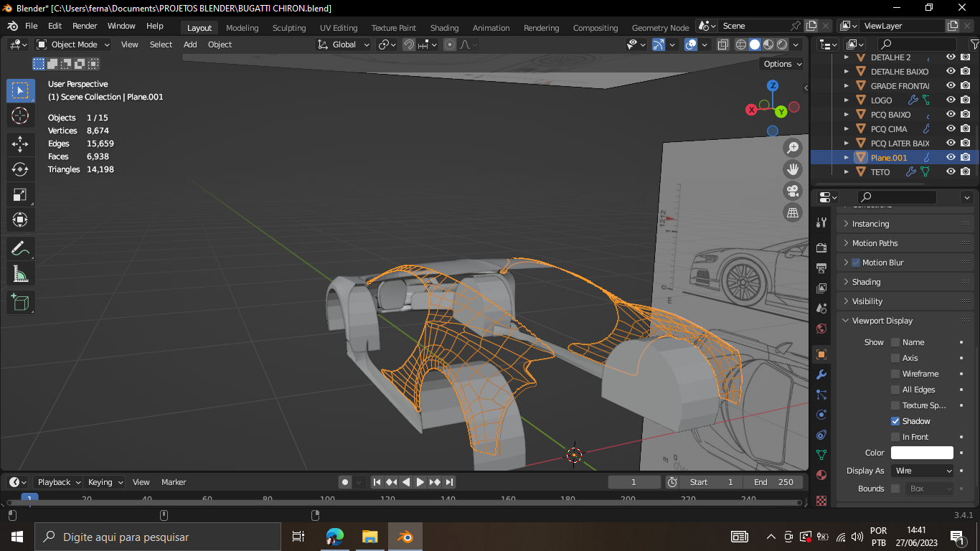Viewport: 980px width, 551px height.
Task: Activate the Move tool
Action: point(20,143)
